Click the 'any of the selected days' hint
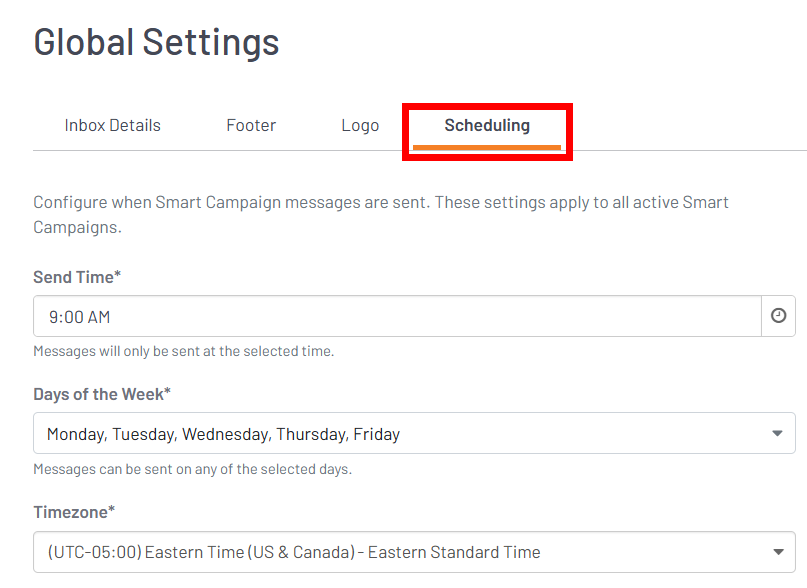Screen dimensions: 807x588 click(x=192, y=469)
